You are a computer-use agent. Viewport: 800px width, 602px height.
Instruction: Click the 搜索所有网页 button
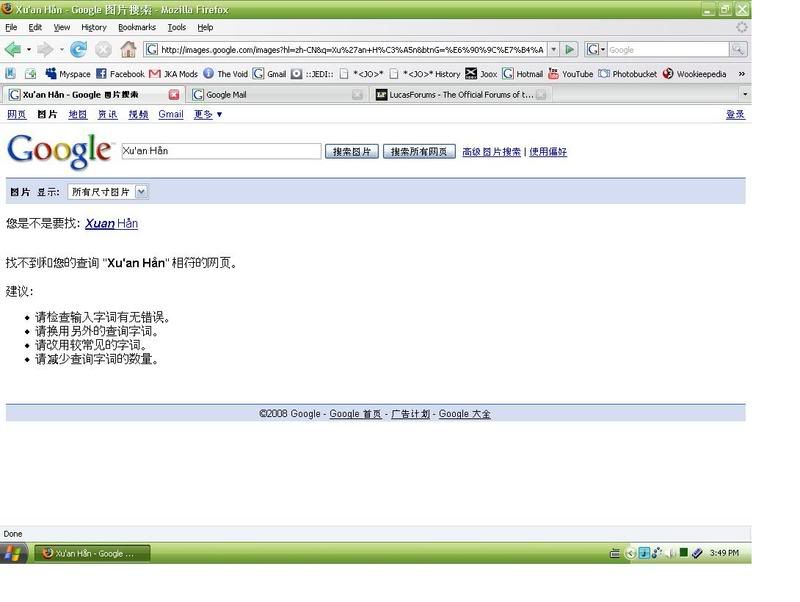(x=419, y=152)
